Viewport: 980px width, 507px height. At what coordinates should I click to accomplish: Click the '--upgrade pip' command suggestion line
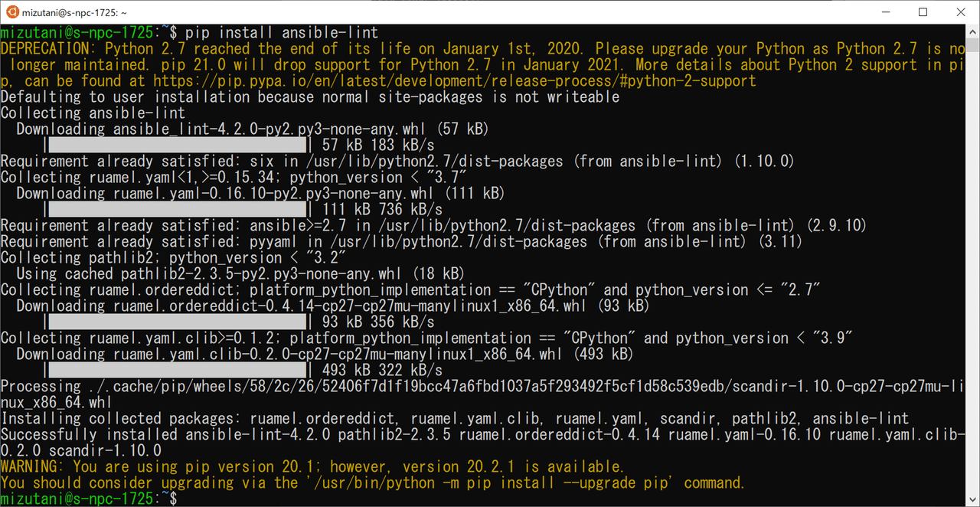373,483
